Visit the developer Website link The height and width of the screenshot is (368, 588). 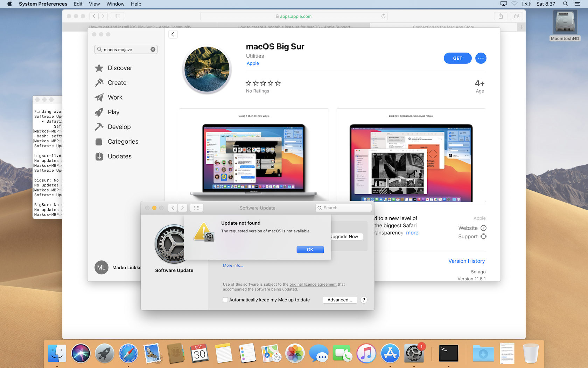pyautogui.click(x=472, y=228)
